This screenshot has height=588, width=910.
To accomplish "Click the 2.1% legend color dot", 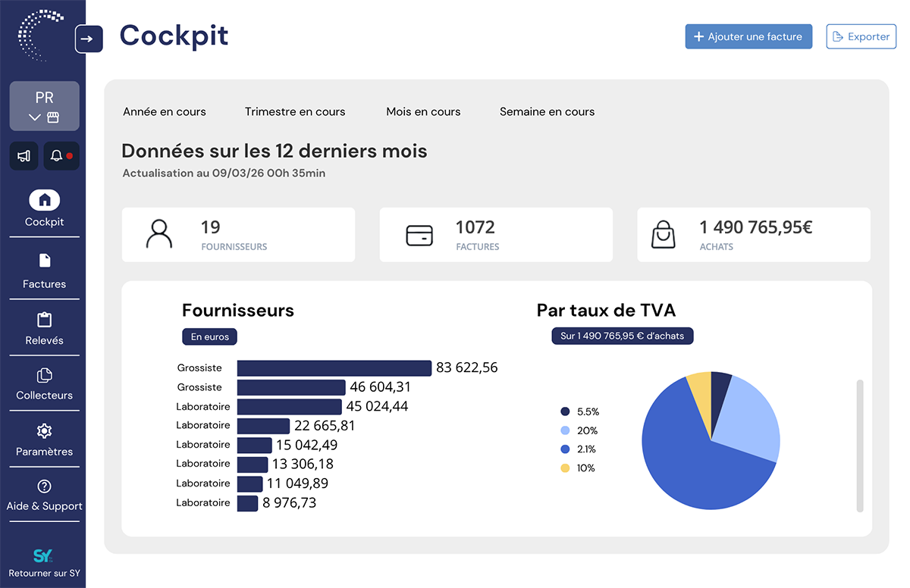I will (x=565, y=449).
